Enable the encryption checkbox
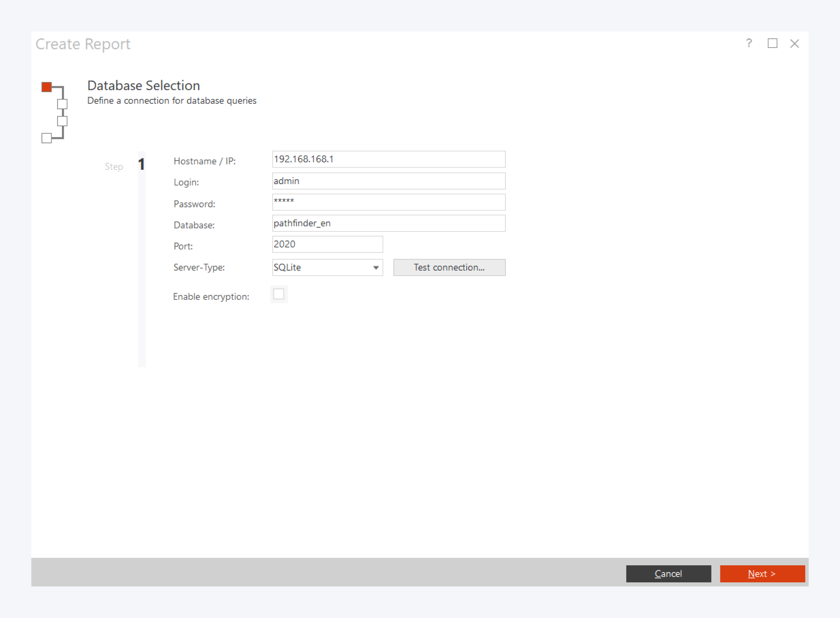This screenshot has width=840, height=618. 279,294
